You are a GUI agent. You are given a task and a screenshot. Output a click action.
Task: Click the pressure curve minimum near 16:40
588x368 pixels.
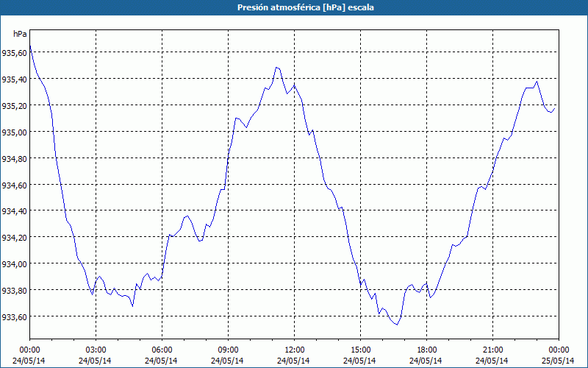pyautogui.click(x=397, y=325)
